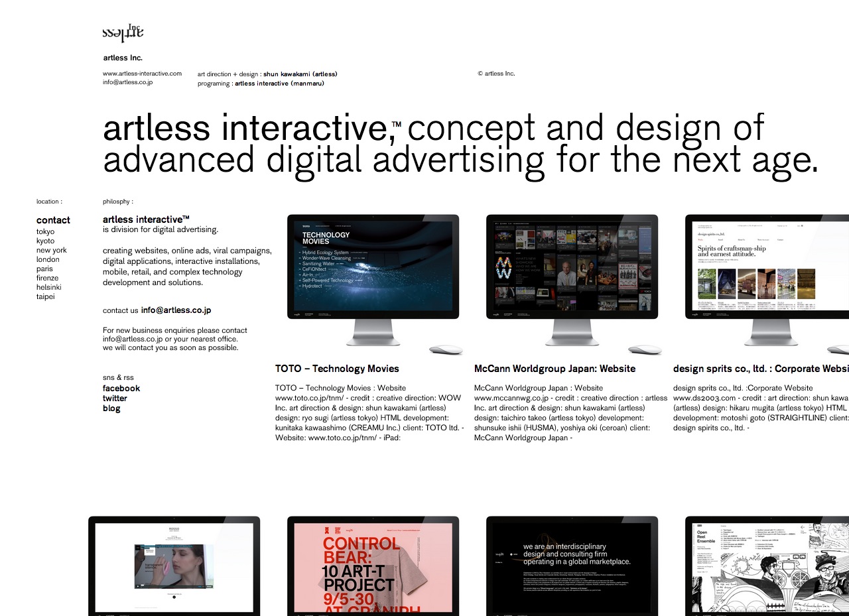Open the ROSSO website monitor thumbnail
Image resolution: width=849 pixels, height=616 pixels.
(x=174, y=566)
